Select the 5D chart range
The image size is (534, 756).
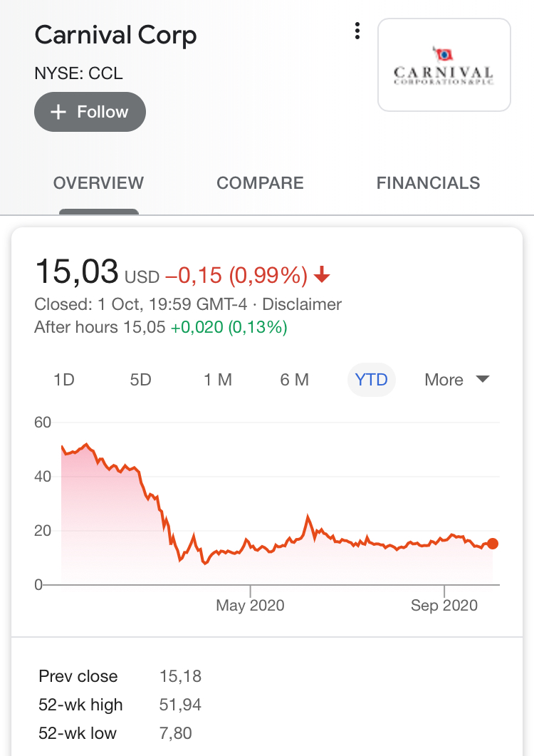click(140, 380)
